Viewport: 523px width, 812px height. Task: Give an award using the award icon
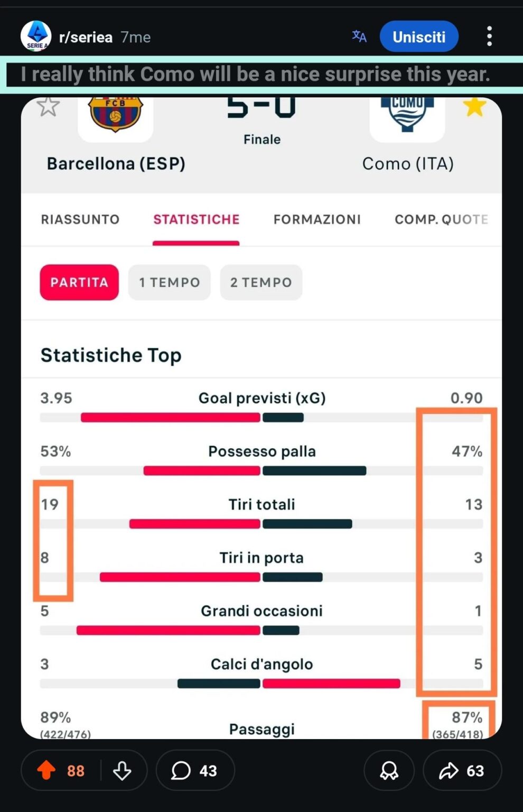[x=389, y=771]
